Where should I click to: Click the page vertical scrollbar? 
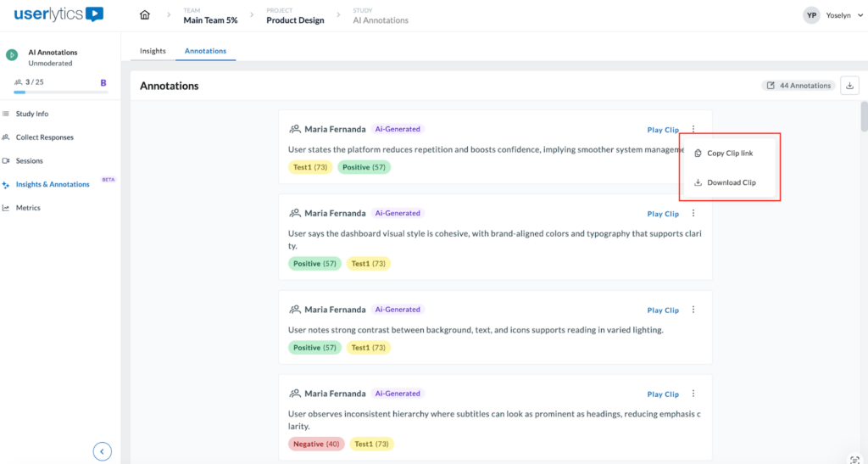(x=864, y=119)
